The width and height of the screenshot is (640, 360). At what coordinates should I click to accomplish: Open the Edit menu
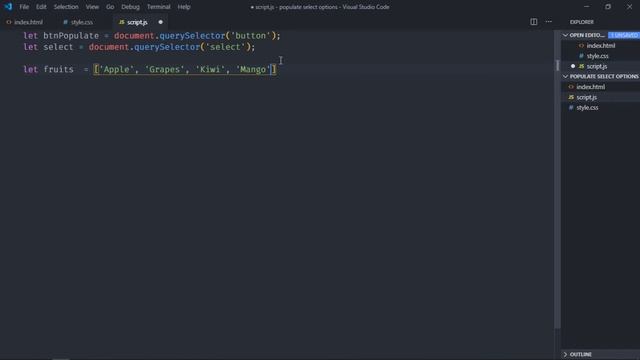[x=41, y=7]
